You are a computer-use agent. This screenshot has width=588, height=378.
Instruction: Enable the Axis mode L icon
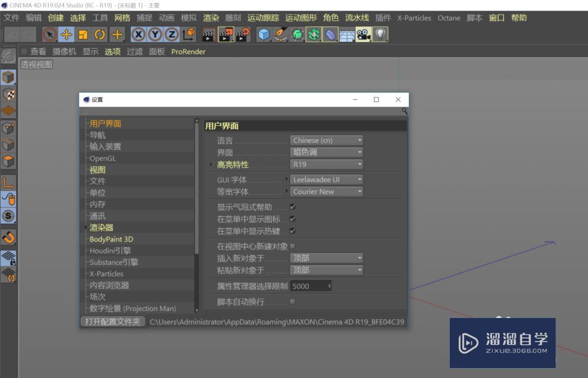[8, 182]
